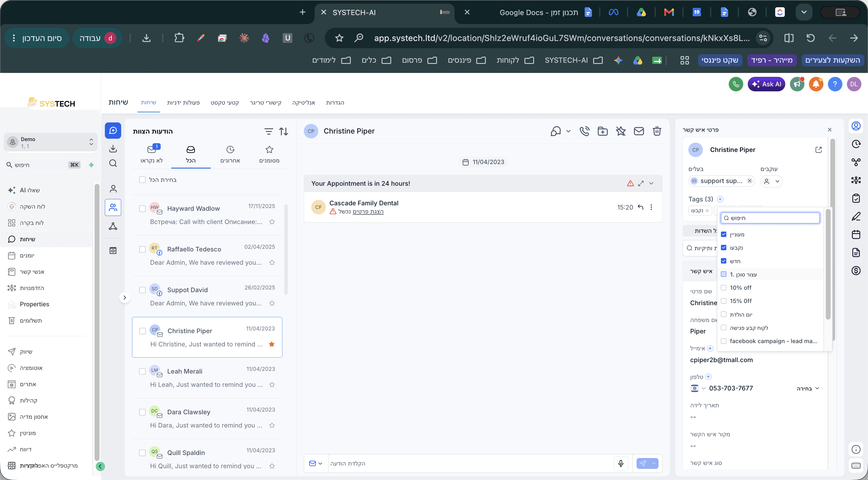
Task: Check the 10% off tag
Action: point(723,288)
